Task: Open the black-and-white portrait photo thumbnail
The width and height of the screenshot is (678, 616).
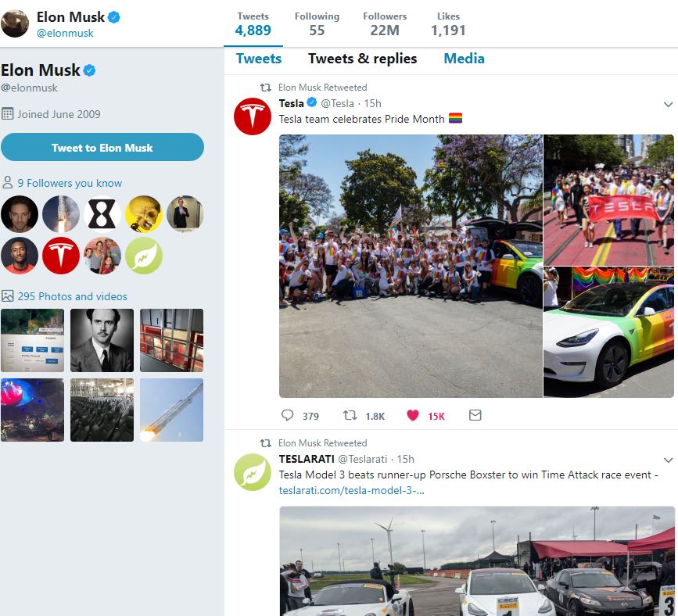Action: [102, 340]
